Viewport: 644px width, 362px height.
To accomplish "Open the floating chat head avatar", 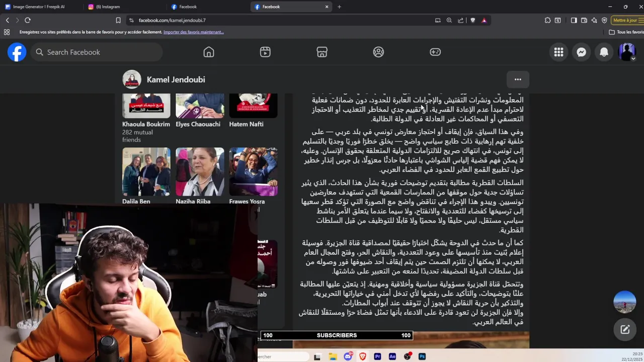I will coord(625,302).
